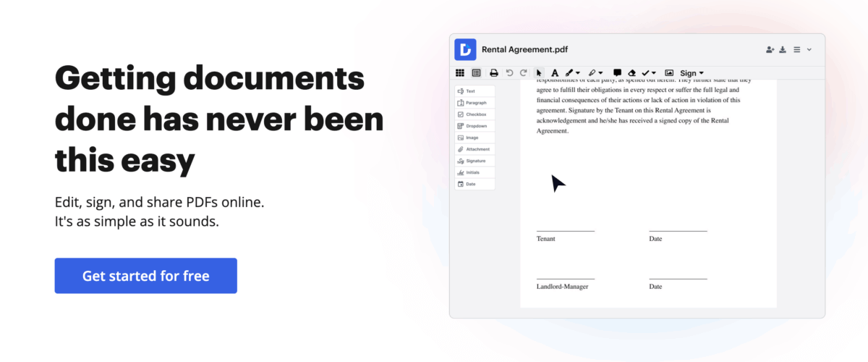The height and width of the screenshot is (362, 868).
Task: Add a Date field from sidebar
Action: click(x=475, y=184)
